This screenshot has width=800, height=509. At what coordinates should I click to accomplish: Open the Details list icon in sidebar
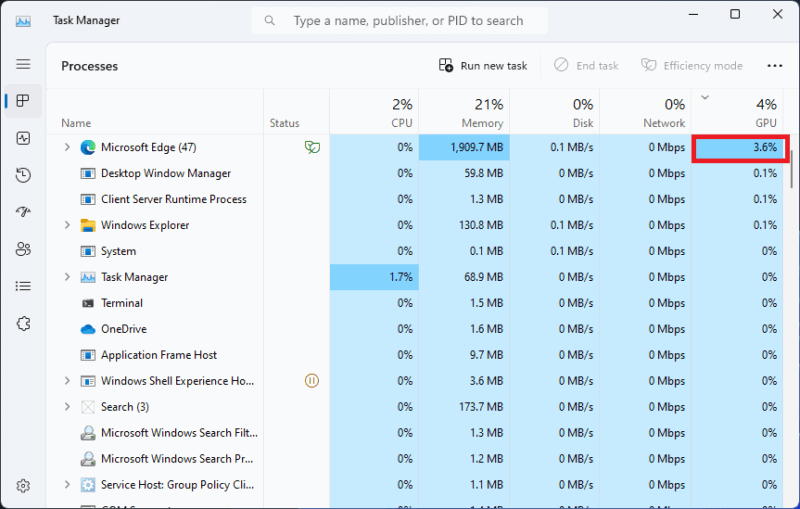[x=23, y=286]
